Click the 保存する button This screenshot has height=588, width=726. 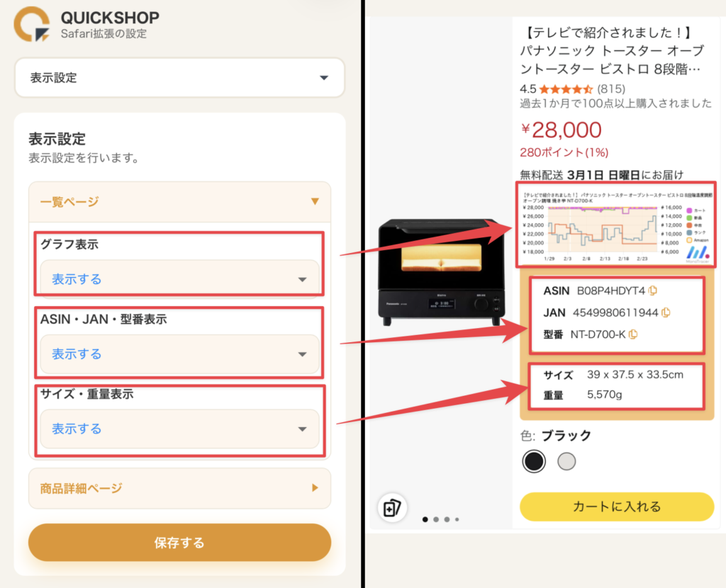(179, 542)
